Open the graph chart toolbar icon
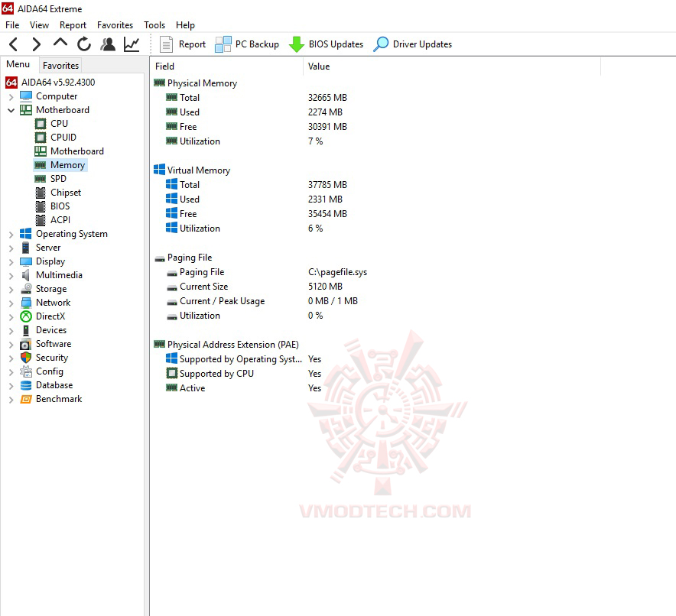Image resolution: width=676 pixels, height=616 pixels. tap(132, 44)
